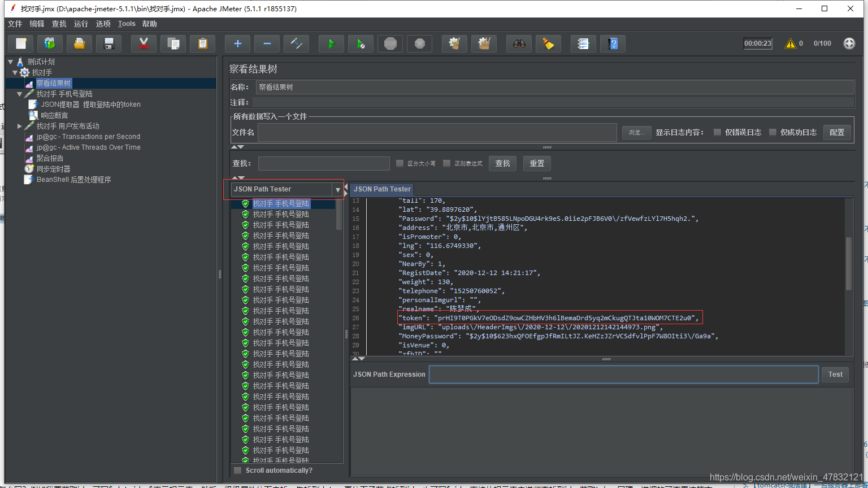The image size is (868, 488).
Task: Click the remote engine status icon
Action: click(849, 43)
